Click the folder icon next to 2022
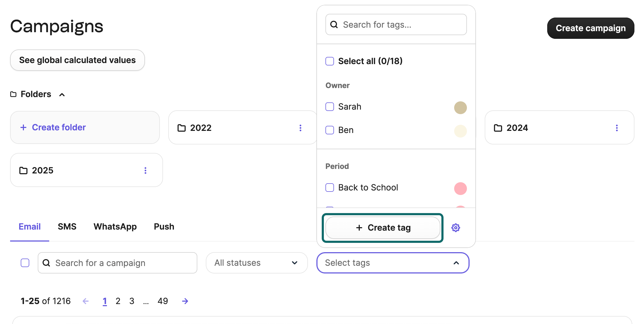The image size is (644, 324). (182, 128)
